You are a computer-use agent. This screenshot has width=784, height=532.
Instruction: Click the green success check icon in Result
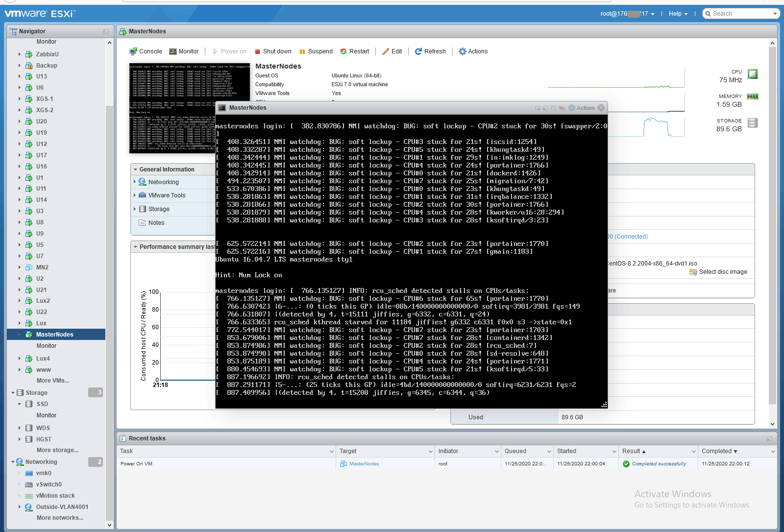626,464
